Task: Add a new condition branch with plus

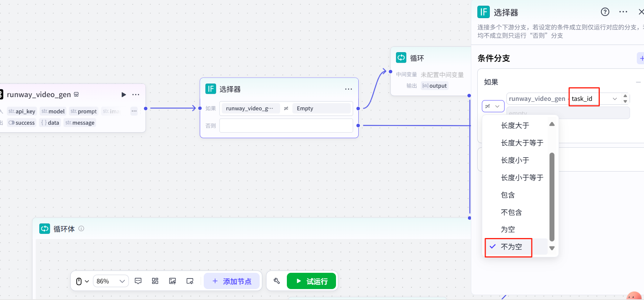Action: pyautogui.click(x=641, y=58)
